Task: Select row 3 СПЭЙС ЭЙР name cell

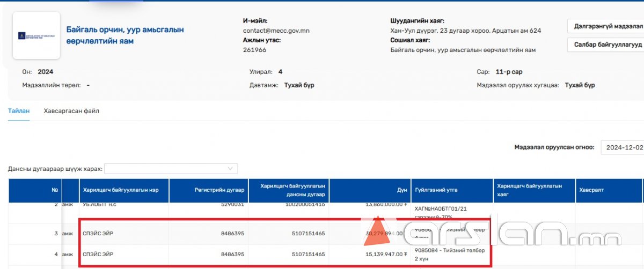Action: coord(98,233)
